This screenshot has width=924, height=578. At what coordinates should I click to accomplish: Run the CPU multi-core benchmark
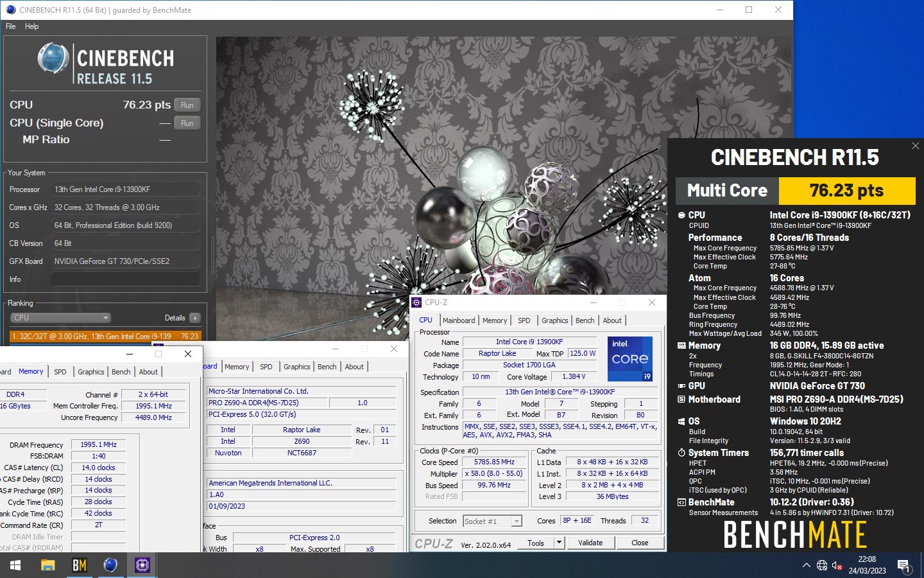(187, 105)
